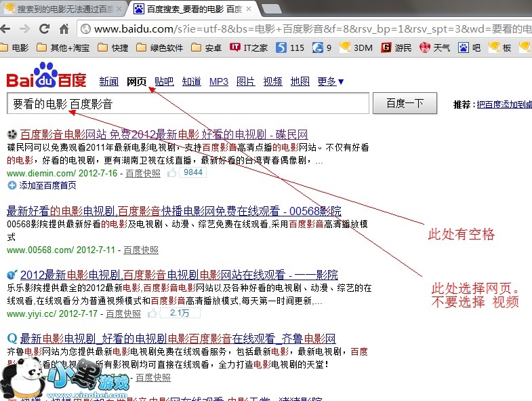Open the 天气 bookmark

pyautogui.click(x=434, y=47)
